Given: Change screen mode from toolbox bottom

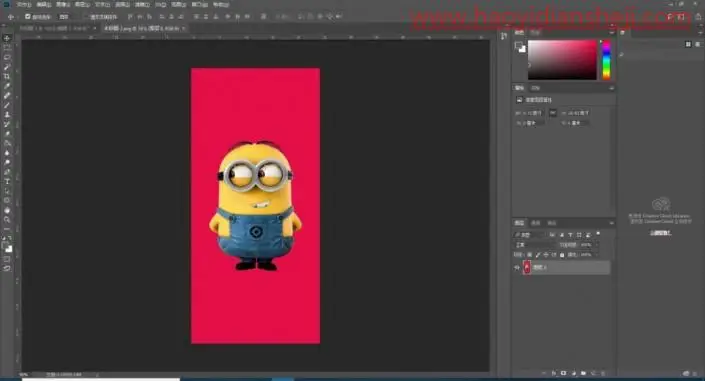Looking at the screenshot, I should [x=7, y=268].
